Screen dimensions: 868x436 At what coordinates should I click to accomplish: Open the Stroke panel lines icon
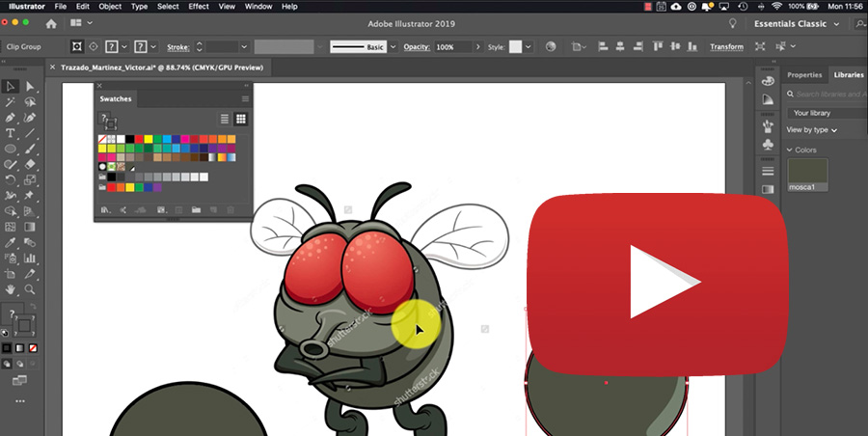tap(768, 171)
